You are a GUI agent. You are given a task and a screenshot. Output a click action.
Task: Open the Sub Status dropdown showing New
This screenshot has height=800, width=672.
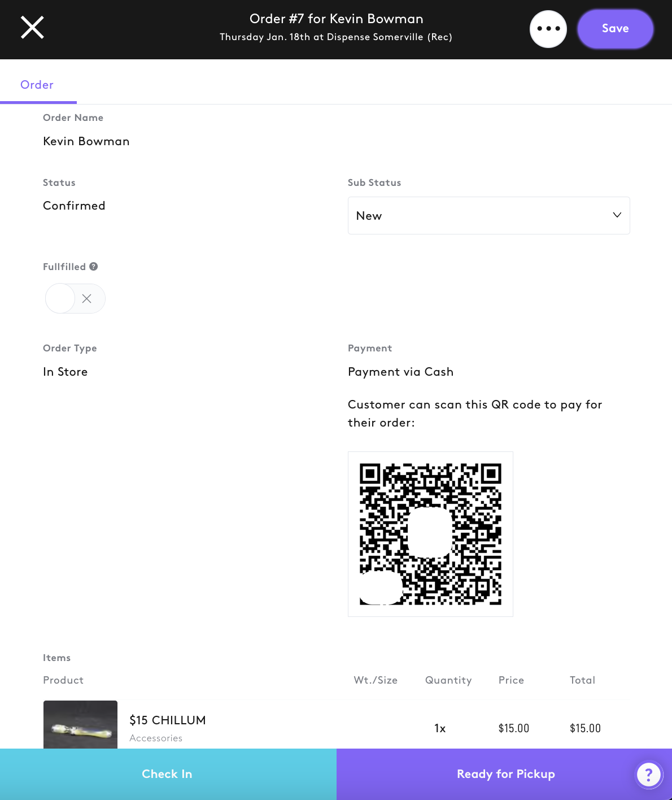click(x=488, y=216)
